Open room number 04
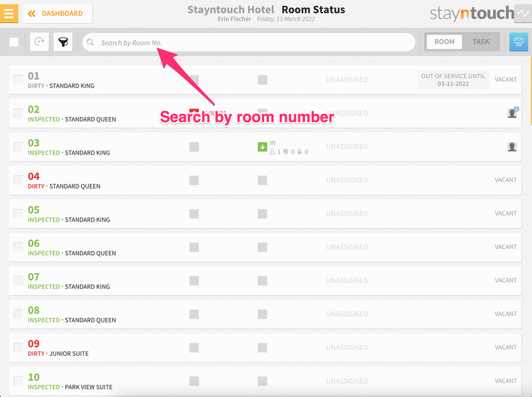Viewport: 532px width, 397px height. point(34,177)
